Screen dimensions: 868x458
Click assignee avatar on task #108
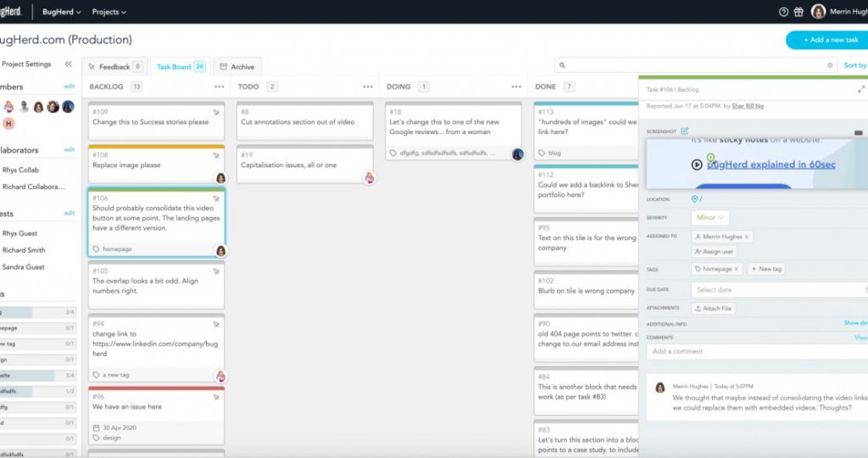(221, 178)
